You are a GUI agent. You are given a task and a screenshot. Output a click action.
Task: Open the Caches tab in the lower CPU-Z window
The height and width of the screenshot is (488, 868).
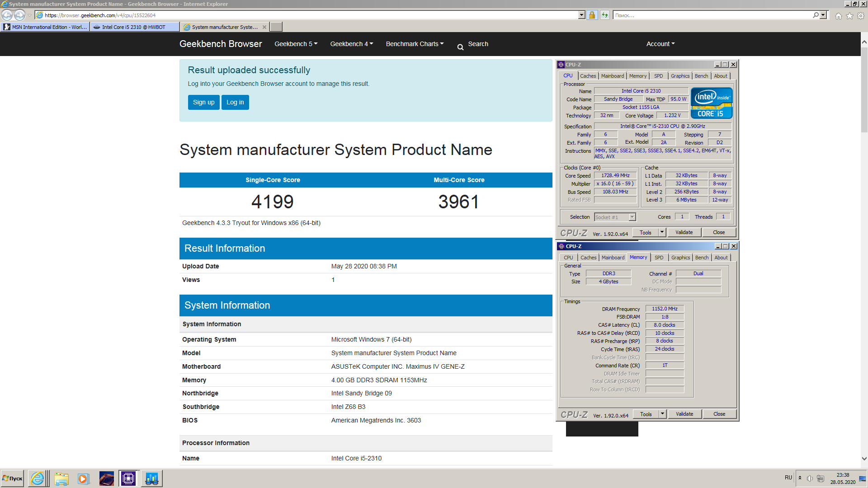(x=588, y=258)
